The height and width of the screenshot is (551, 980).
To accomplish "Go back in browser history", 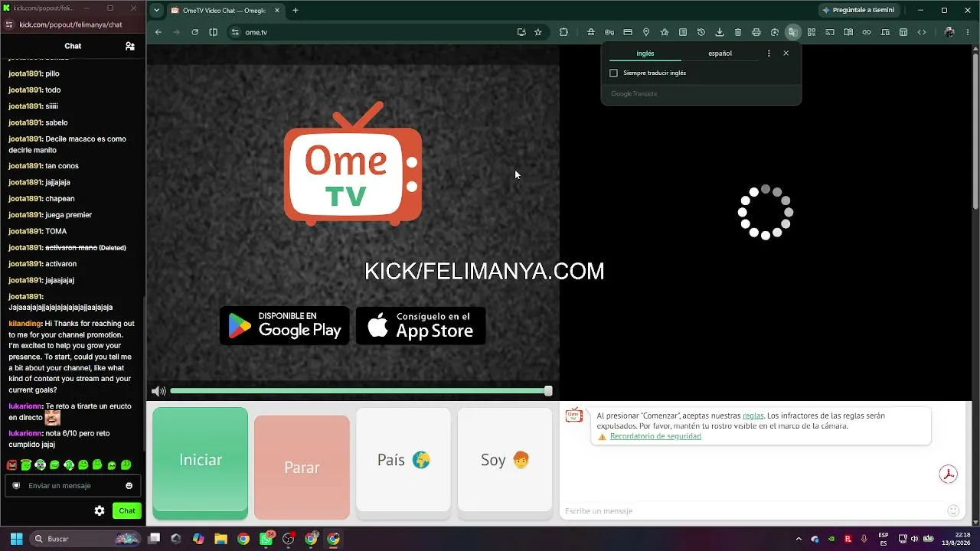I will coord(158,32).
